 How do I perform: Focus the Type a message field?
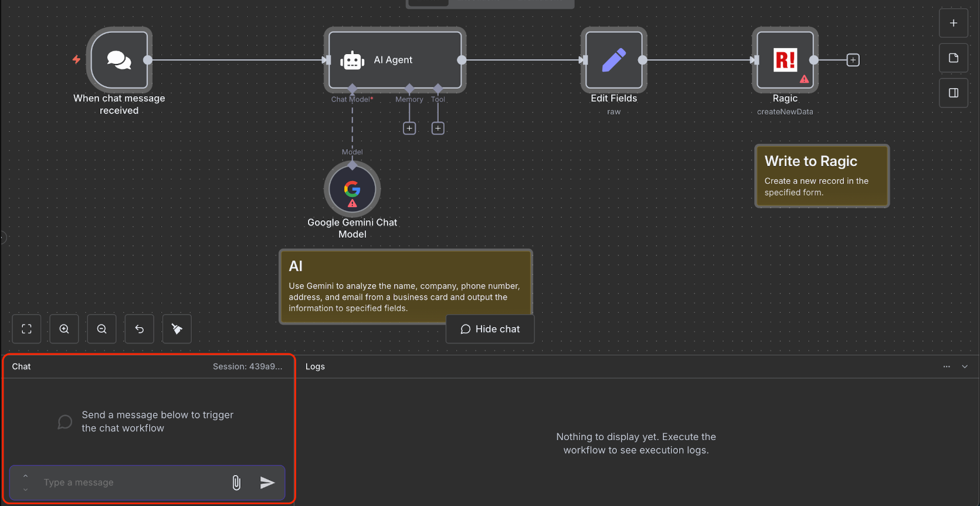132,483
